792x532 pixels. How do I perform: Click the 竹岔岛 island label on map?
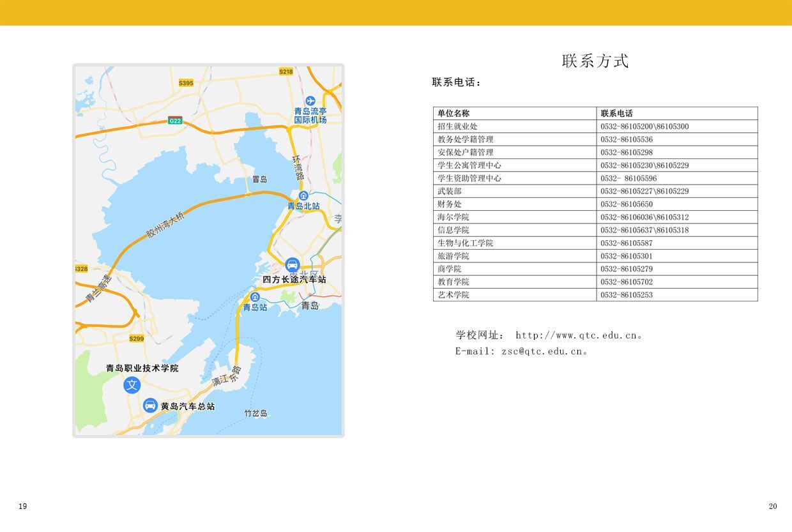(x=255, y=413)
